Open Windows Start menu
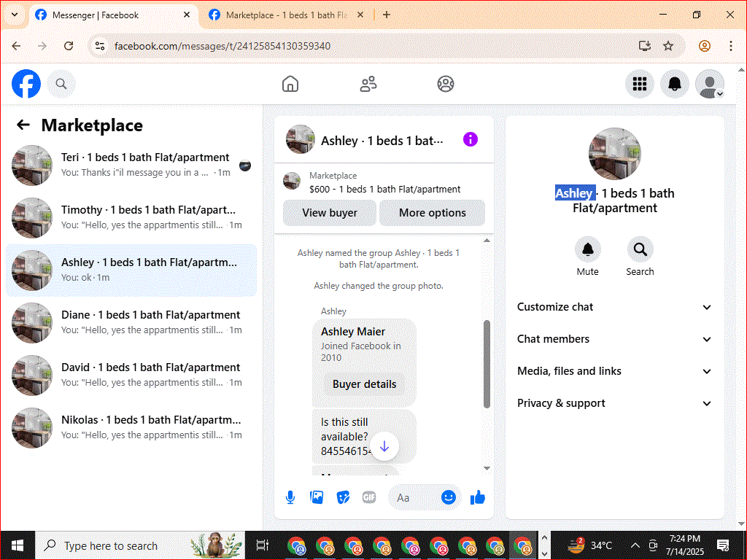 tap(18, 545)
